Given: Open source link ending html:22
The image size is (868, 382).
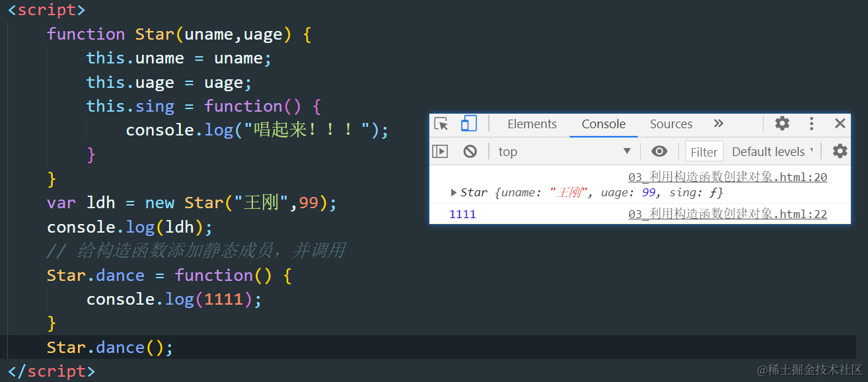Looking at the screenshot, I should (727, 214).
